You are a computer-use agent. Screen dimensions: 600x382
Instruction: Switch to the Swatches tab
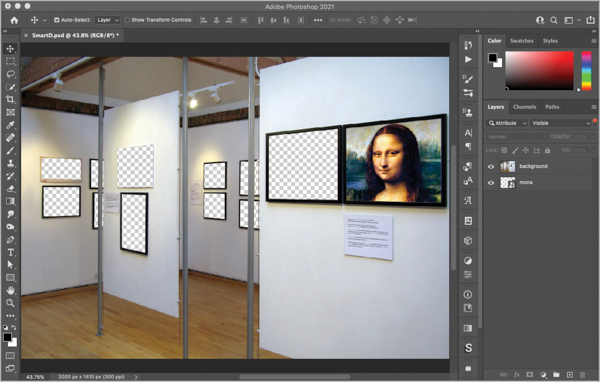click(x=522, y=41)
